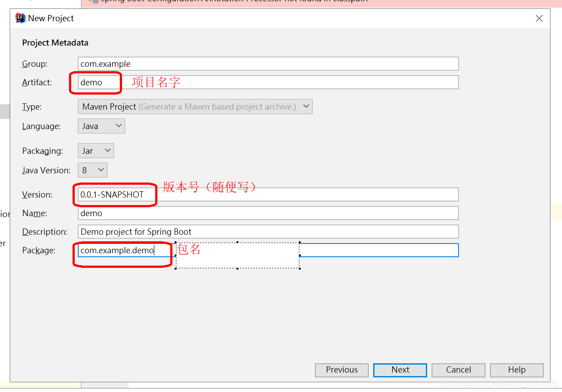562x392 pixels.
Task: Open the Type dropdown showing Maven Project
Action: tap(195, 107)
